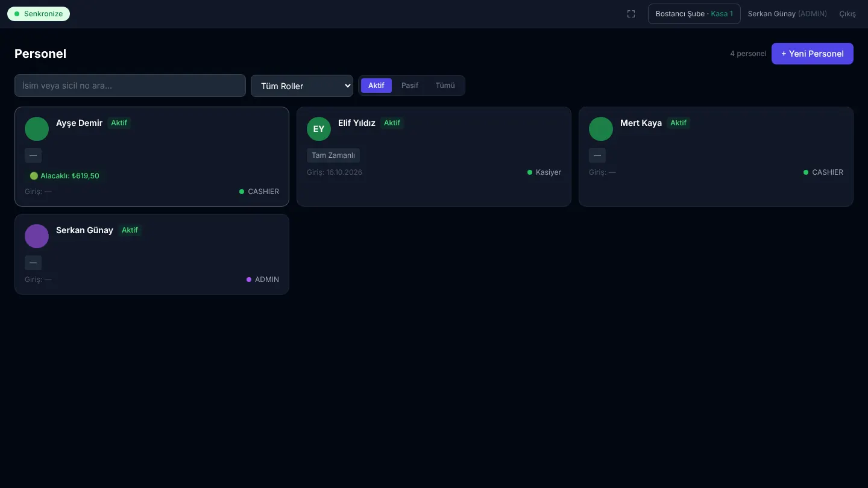Click Aktif status badge on Mert Kaya
868x488 pixels.
tap(678, 123)
